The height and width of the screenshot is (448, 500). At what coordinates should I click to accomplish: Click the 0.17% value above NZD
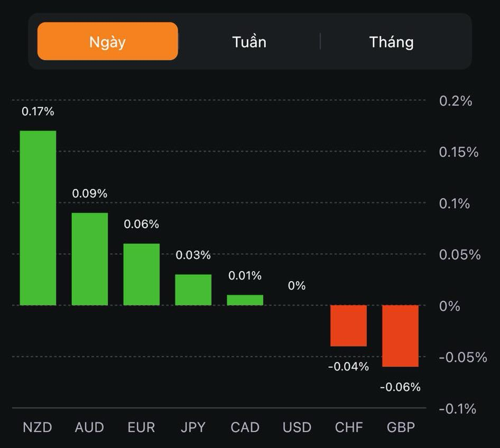click(38, 111)
